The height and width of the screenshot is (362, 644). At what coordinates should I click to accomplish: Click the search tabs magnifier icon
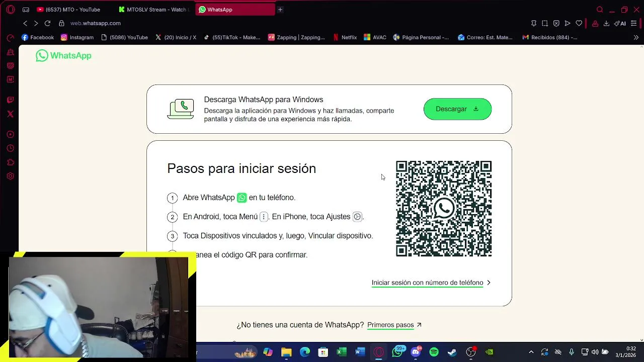tap(600, 10)
